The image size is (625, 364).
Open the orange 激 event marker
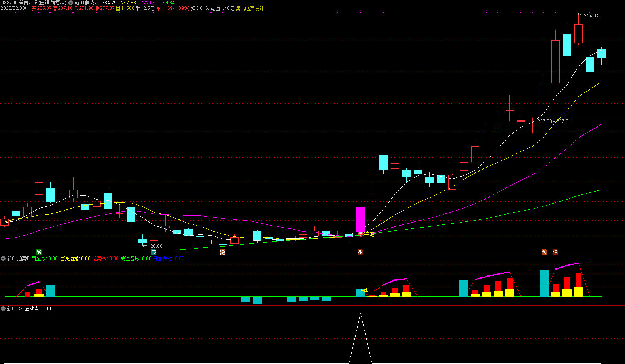click(222, 252)
